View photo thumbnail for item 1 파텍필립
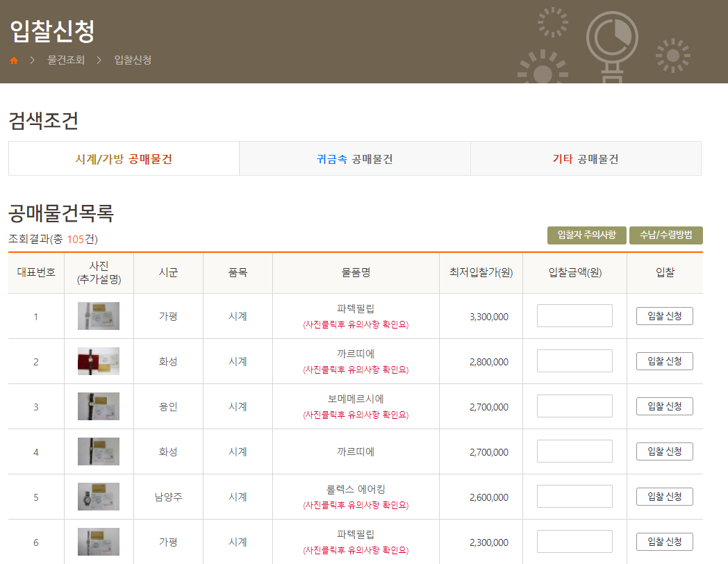 99,316
